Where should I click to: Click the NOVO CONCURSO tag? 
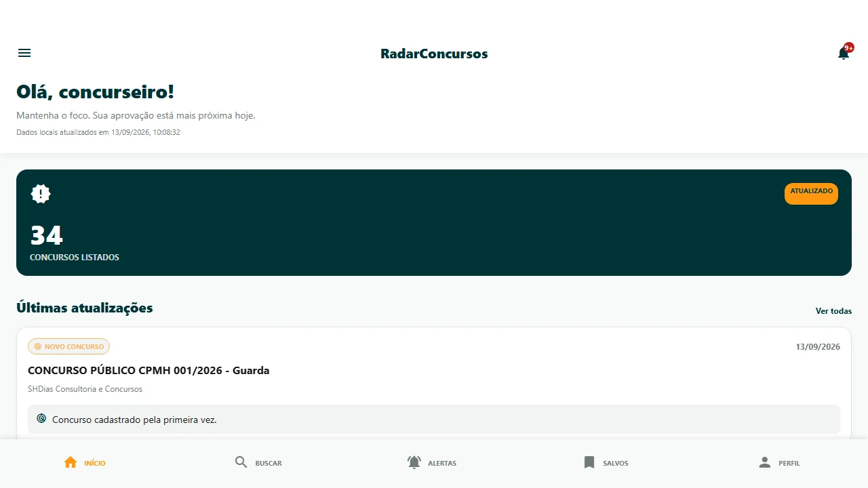click(x=68, y=346)
